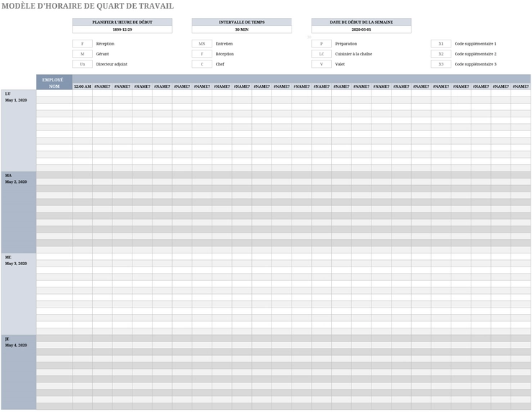Click the DATE DE DÉBUT DE LA SEMAINE header
This screenshot has width=532, height=412.
[x=361, y=22]
